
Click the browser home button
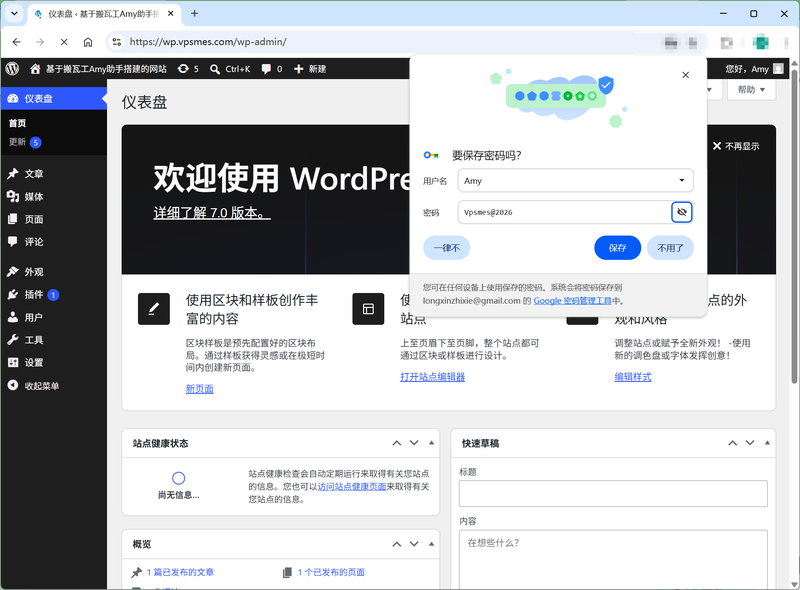point(88,42)
